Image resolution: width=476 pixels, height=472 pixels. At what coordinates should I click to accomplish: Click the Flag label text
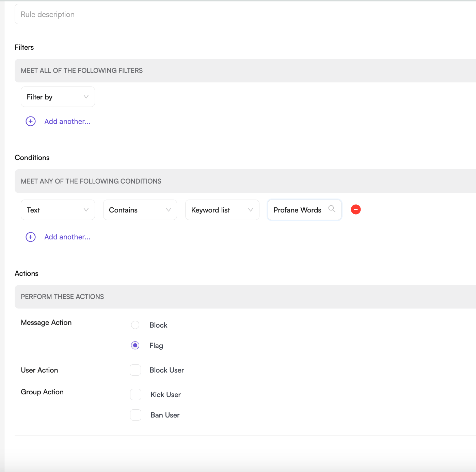click(156, 346)
